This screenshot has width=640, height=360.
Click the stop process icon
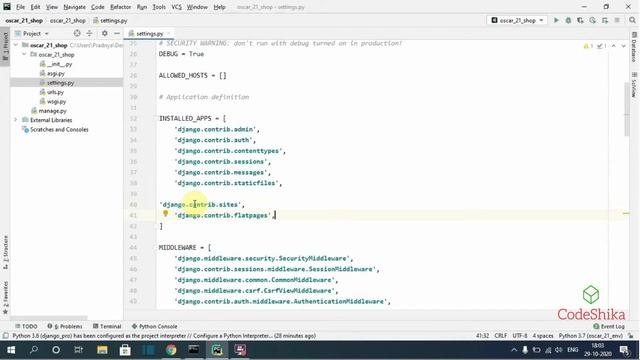pos(617,20)
